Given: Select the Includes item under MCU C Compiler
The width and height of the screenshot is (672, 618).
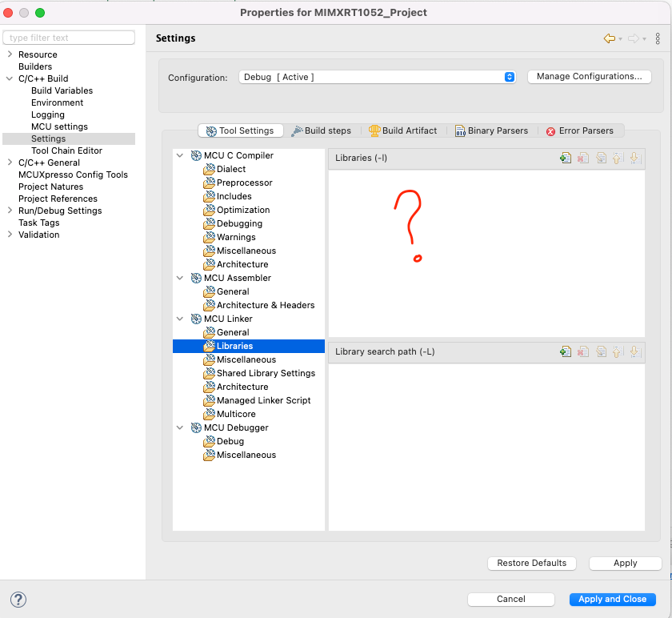Looking at the screenshot, I should point(234,196).
